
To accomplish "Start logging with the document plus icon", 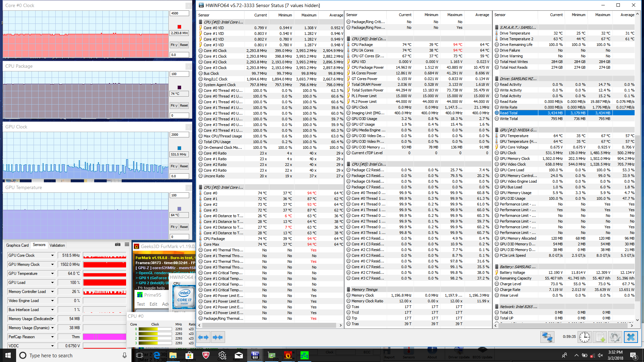I will 600,337.
